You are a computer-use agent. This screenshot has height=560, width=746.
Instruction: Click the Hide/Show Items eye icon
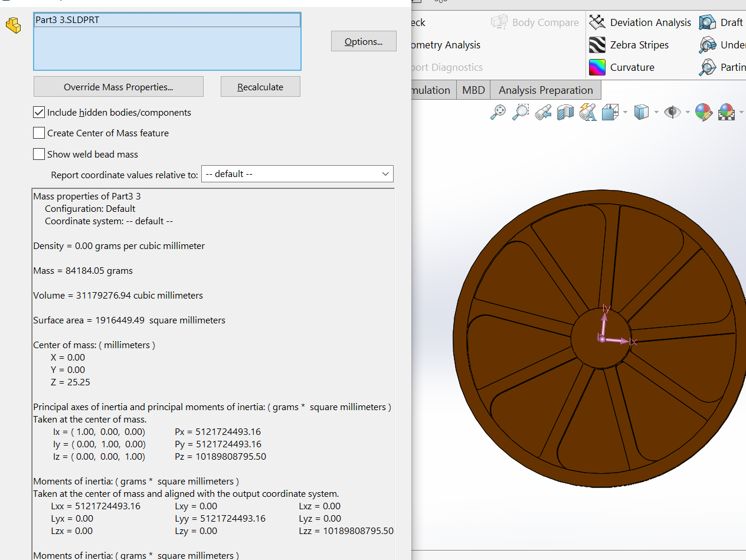672,112
